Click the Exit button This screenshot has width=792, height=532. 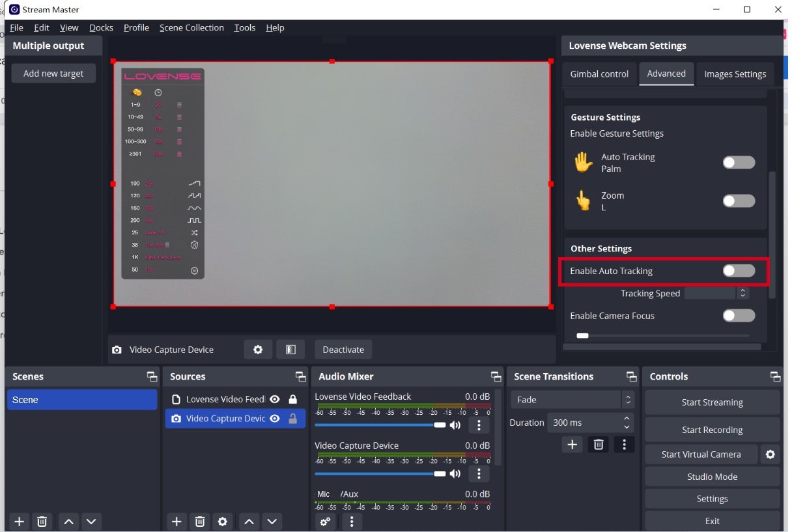pos(712,521)
